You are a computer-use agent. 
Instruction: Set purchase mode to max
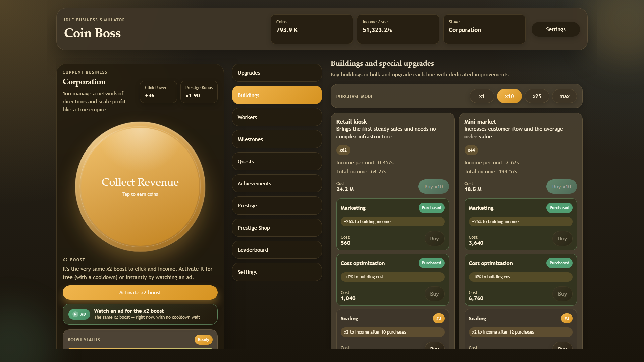pyautogui.click(x=564, y=96)
